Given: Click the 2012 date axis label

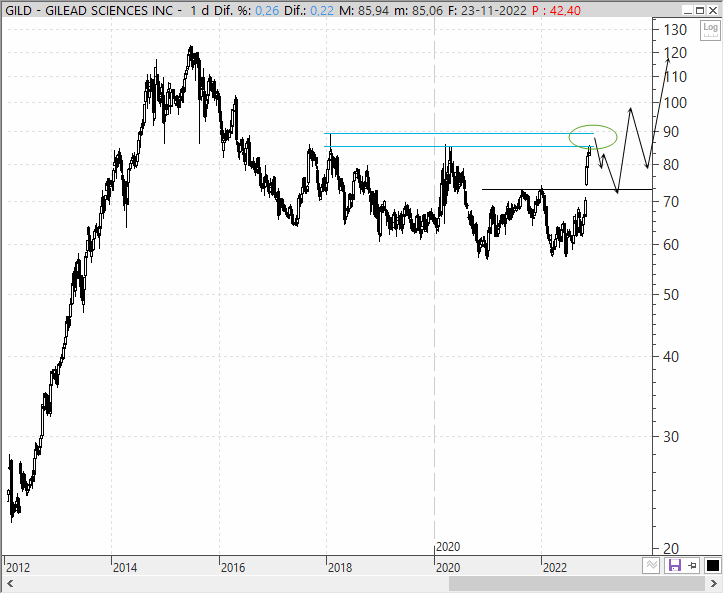Looking at the screenshot, I should pos(18,567).
